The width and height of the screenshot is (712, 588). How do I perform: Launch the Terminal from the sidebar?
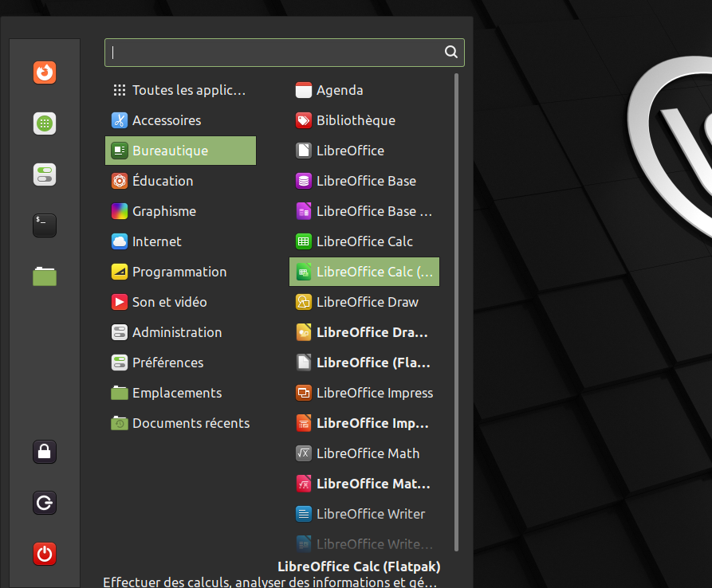click(x=45, y=225)
